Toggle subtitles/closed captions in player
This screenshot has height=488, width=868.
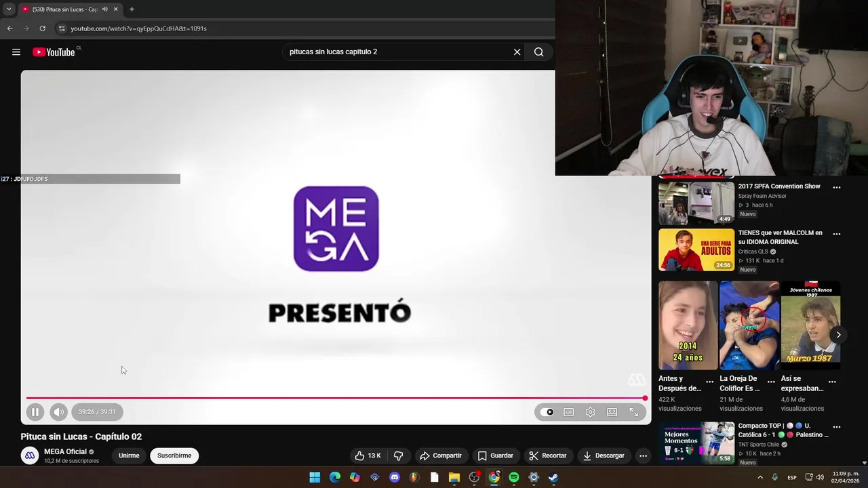(569, 412)
